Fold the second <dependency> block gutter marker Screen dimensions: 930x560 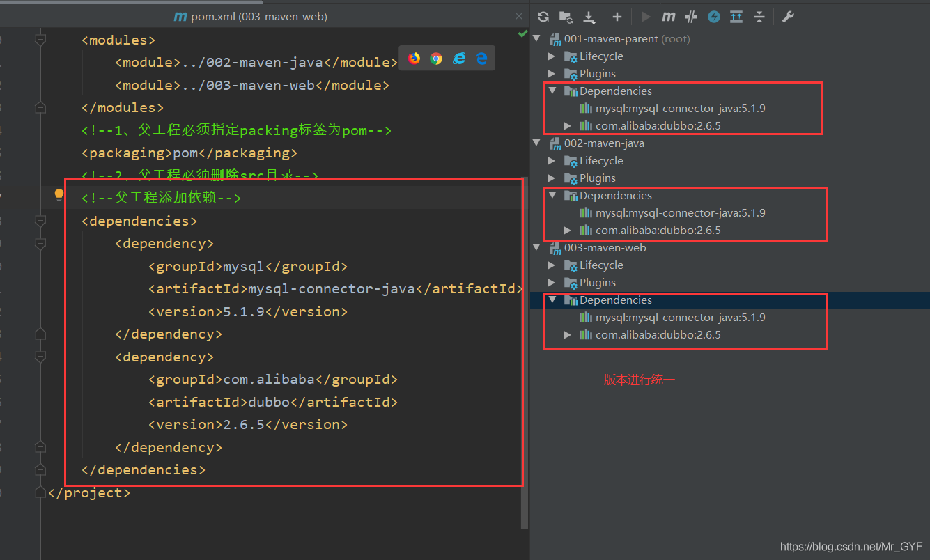pyautogui.click(x=40, y=357)
